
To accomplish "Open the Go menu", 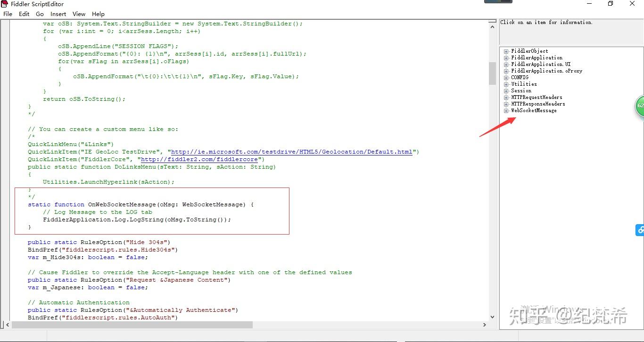I will [x=40, y=14].
